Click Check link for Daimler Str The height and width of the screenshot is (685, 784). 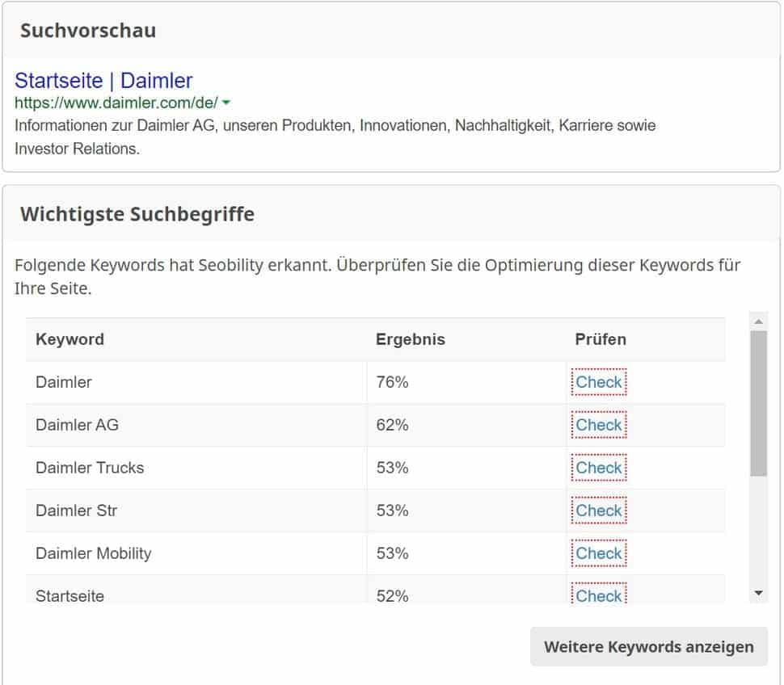(x=598, y=511)
